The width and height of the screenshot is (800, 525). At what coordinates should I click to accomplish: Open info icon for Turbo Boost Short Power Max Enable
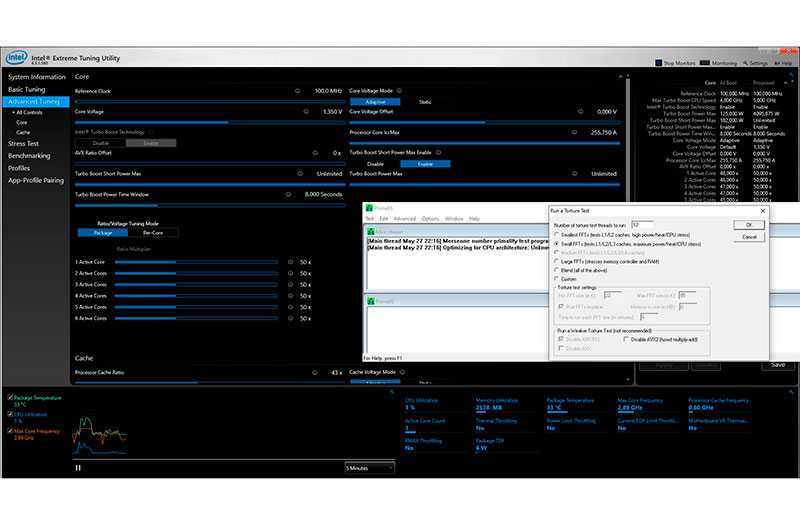(x=438, y=152)
